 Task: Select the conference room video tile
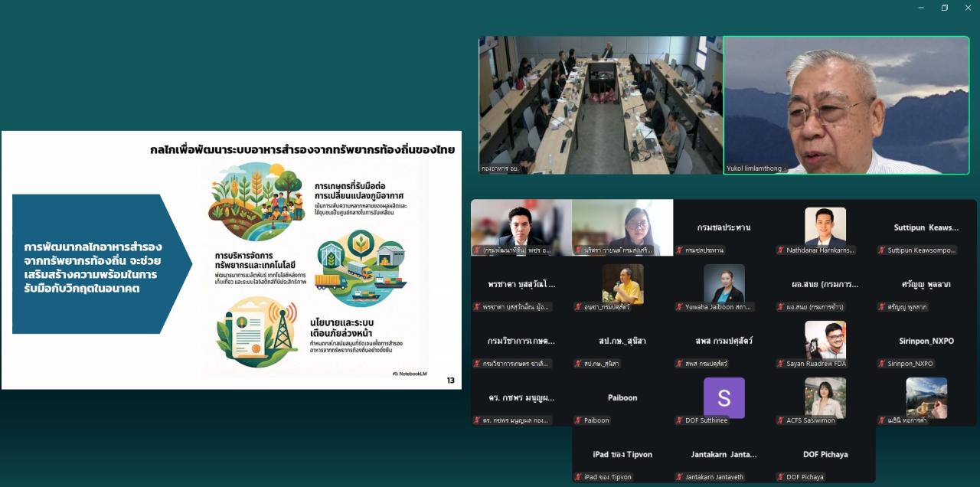click(x=600, y=105)
